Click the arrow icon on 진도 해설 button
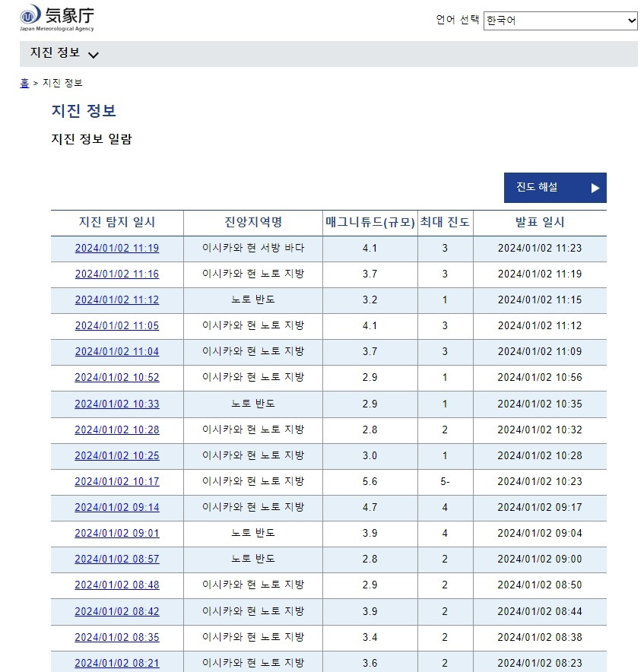 tap(593, 187)
